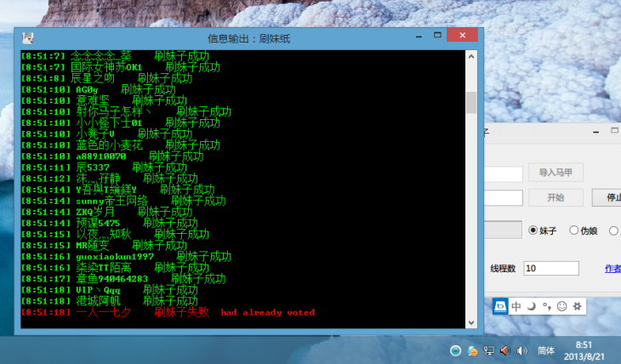This screenshot has width=621, height=364.
Task: Click the 简体 language indicator in taskbar
Action: [547, 350]
